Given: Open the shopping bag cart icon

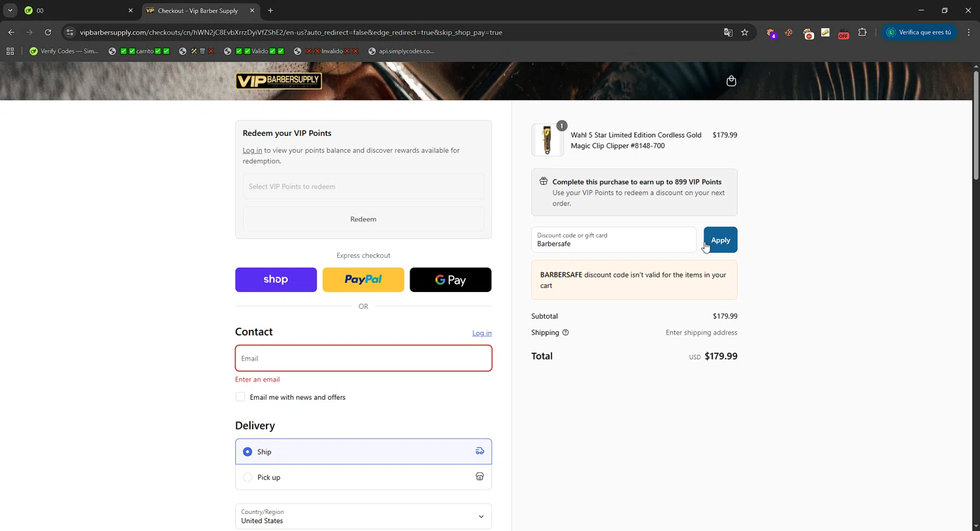Looking at the screenshot, I should [x=731, y=81].
